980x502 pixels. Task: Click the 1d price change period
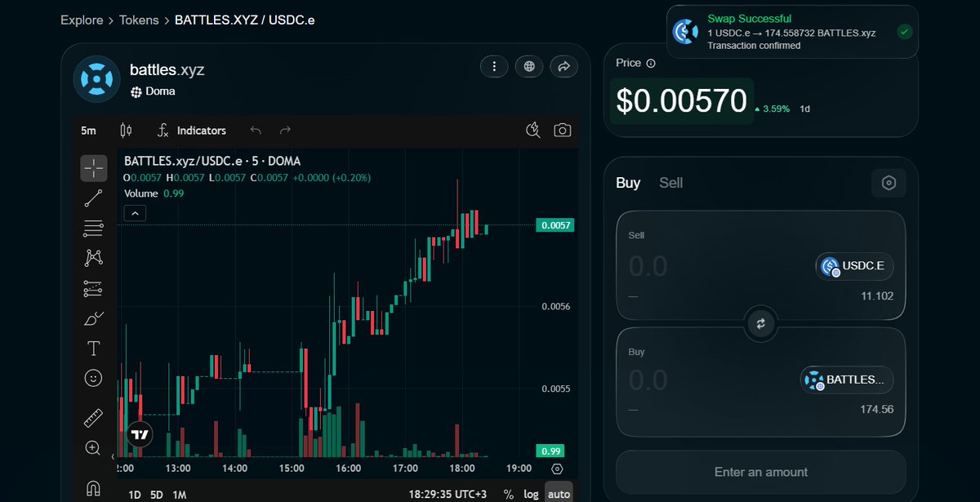[x=805, y=109]
